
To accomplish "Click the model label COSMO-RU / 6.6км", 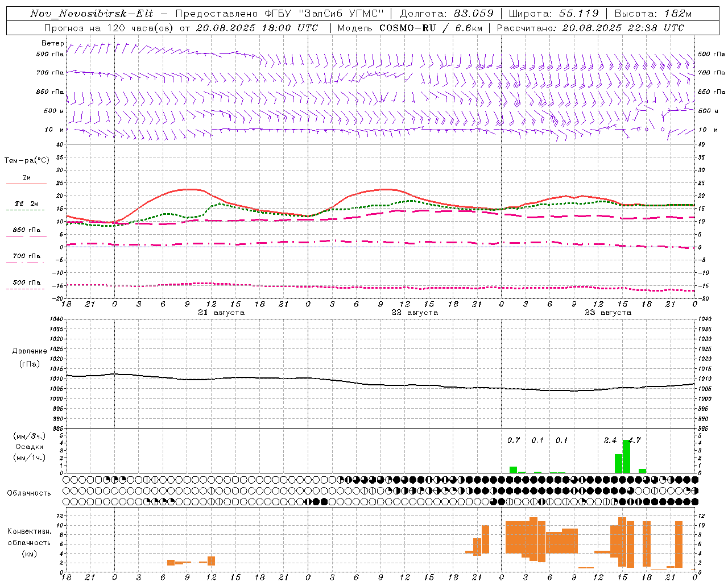I will tap(431, 28).
